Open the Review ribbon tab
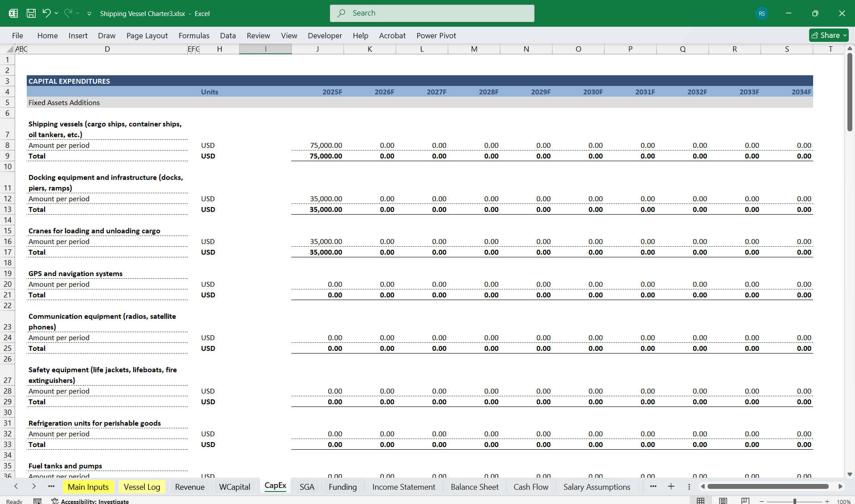 (258, 36)
